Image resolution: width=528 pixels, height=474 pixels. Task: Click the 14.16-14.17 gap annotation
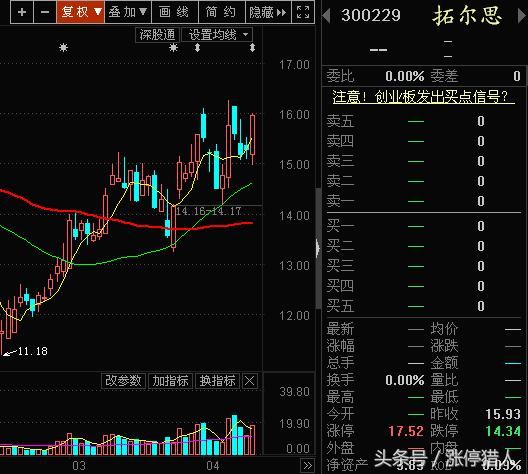point(208,211)
